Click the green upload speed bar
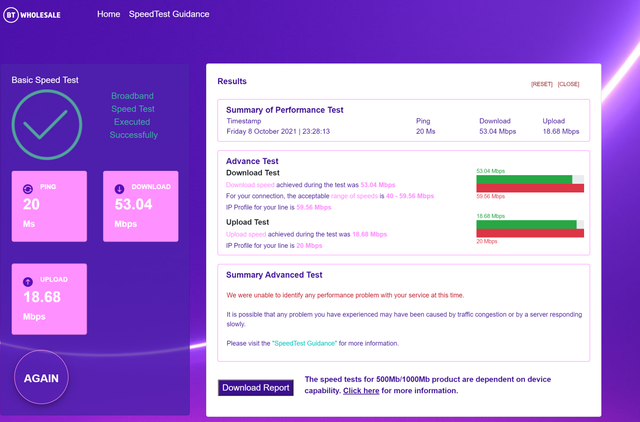640x422 pixels. click(x=526, y=224)
